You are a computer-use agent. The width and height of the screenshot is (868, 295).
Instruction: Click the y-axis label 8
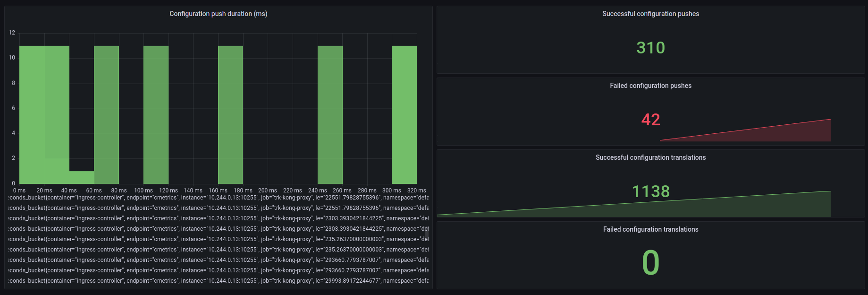(x=13, y=83)
